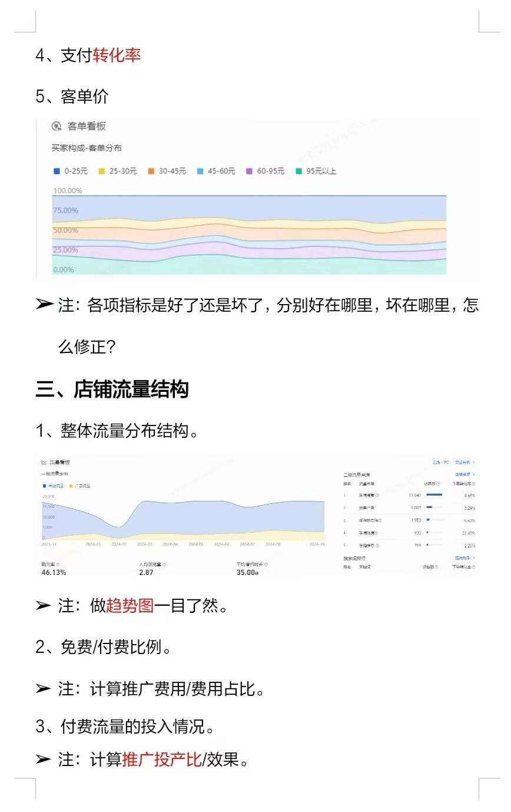Click the 流量看板 chart icon
This screenshot has height=812, width=511.
(x=44, y=462)
